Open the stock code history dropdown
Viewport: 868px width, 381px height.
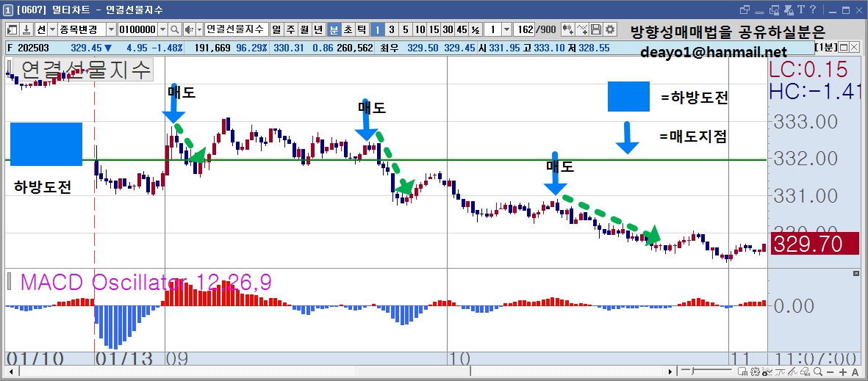[162, 29]
